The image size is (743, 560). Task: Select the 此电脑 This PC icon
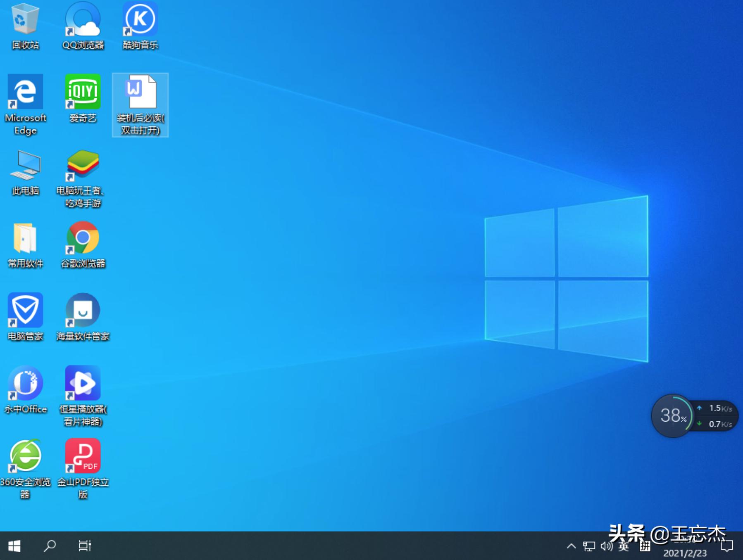25,165
